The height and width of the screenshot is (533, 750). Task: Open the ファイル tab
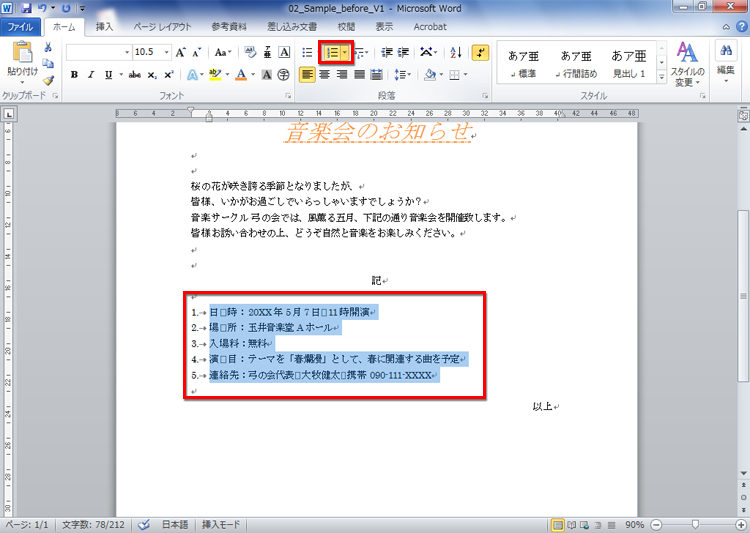21,27
